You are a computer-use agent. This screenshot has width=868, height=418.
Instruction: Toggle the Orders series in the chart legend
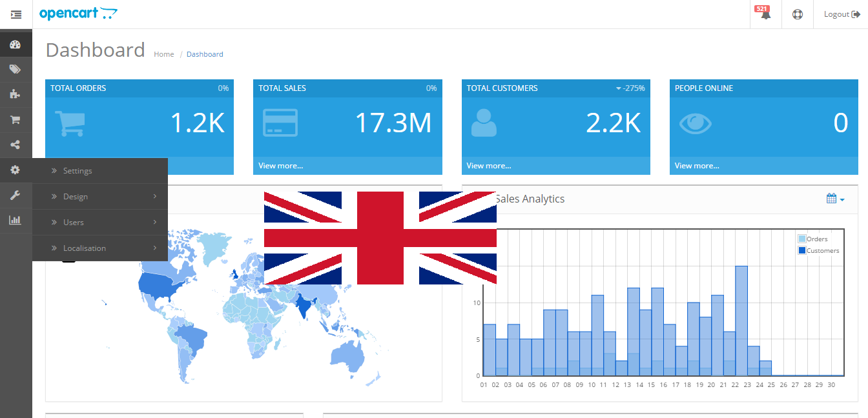(x=814, y=239)
